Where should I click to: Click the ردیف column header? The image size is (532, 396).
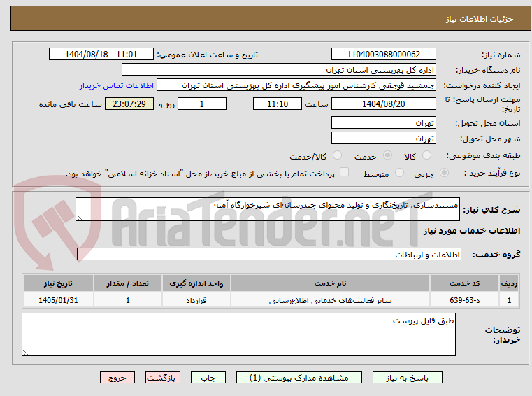click(x=509, y=283)
